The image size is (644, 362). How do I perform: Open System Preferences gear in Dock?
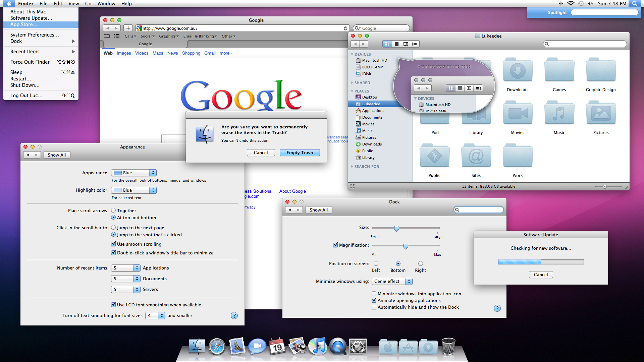click(358, 347)
